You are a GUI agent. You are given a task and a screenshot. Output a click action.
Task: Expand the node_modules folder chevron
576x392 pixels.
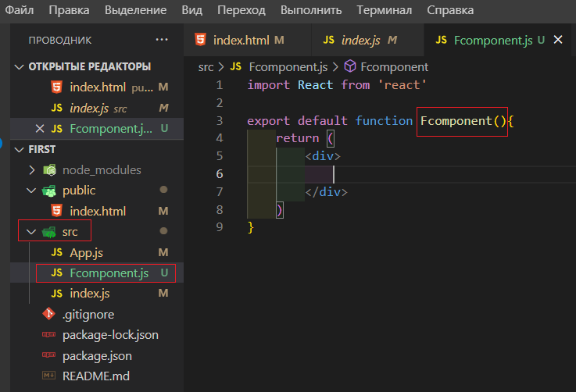(31, 170)
